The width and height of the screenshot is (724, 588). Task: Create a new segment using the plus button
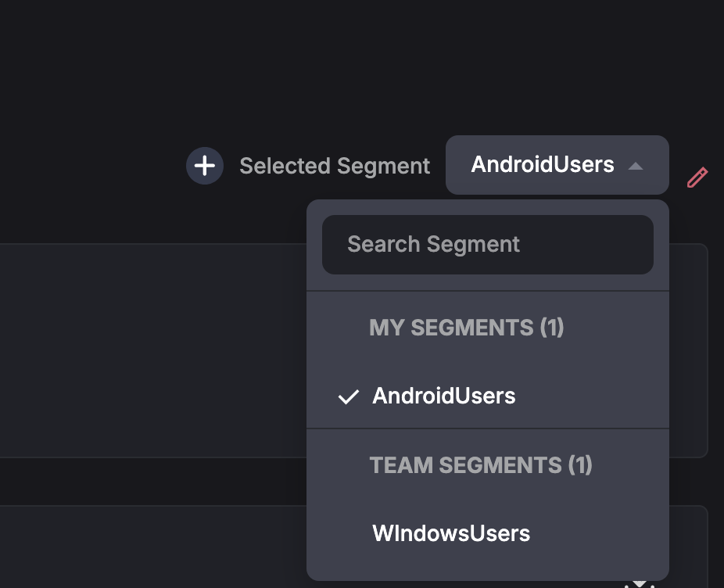pos(205,166)
